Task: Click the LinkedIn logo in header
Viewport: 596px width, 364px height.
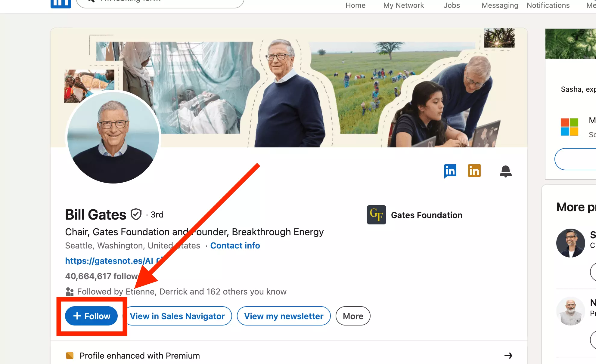Action: pyautogui.click(x=61, y=4)
